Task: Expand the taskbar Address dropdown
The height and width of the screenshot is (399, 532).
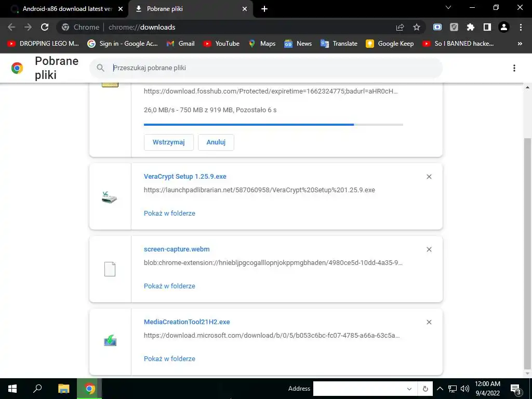Action: point(409,389)
